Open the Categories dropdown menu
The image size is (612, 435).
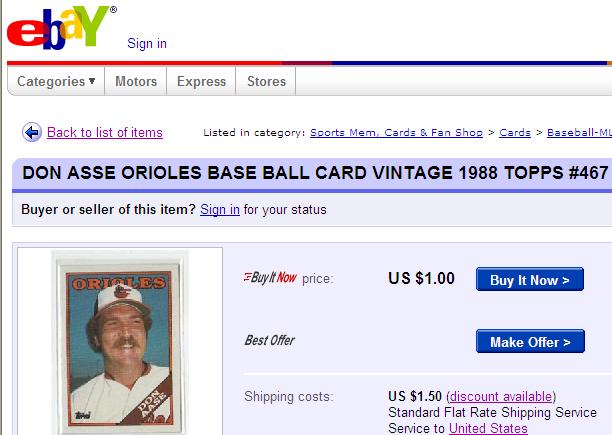[56, 81]
